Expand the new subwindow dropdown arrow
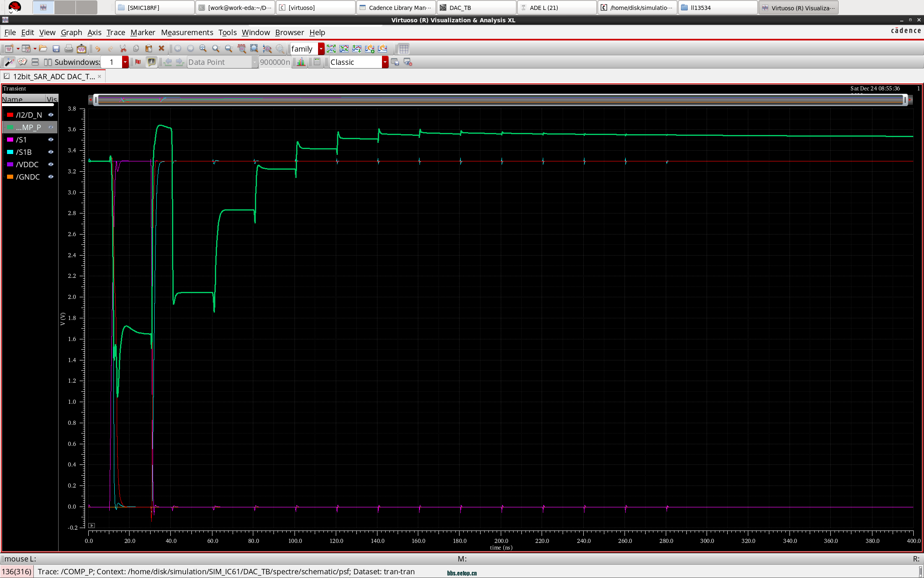 (x=35, y=49)
